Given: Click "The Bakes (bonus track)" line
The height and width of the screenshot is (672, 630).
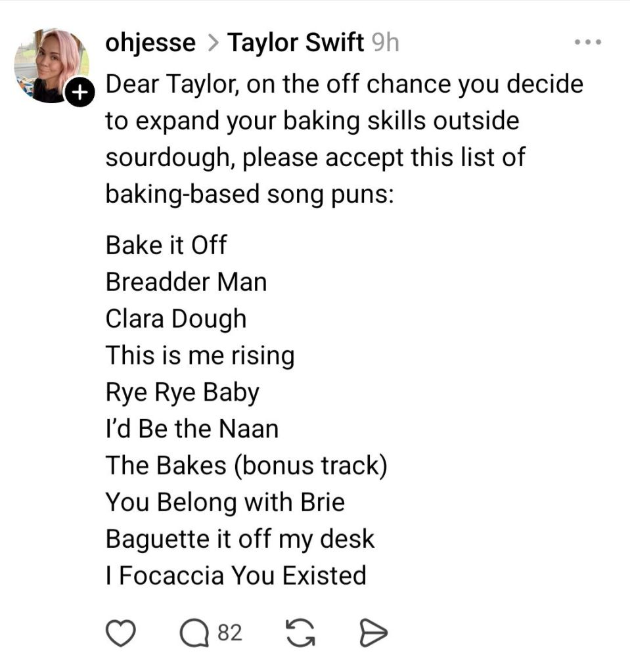Looking at the screenshot, I should pyautogui.click(x=246, y=465).
